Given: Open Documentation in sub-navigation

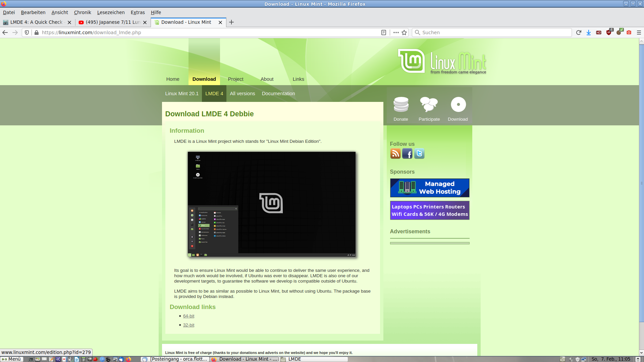Looking at the screenshot, I should (x=278, y=94).
